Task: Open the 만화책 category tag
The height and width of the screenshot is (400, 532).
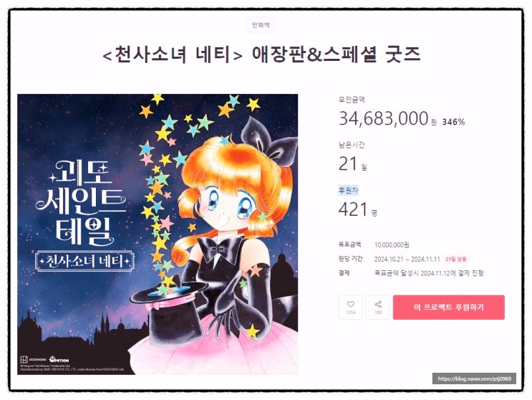Action: [261, 25]
